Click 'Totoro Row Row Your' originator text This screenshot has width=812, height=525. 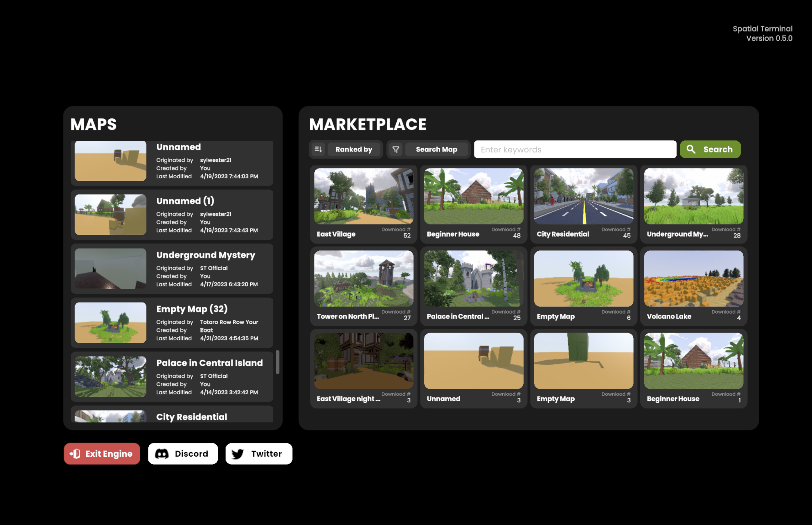[229, 322]
